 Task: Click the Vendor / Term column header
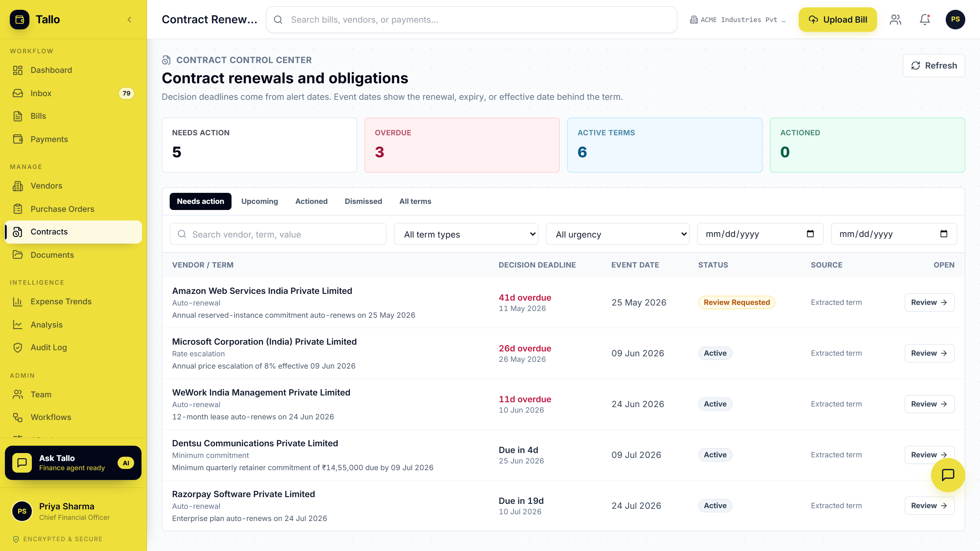[203, 265]
